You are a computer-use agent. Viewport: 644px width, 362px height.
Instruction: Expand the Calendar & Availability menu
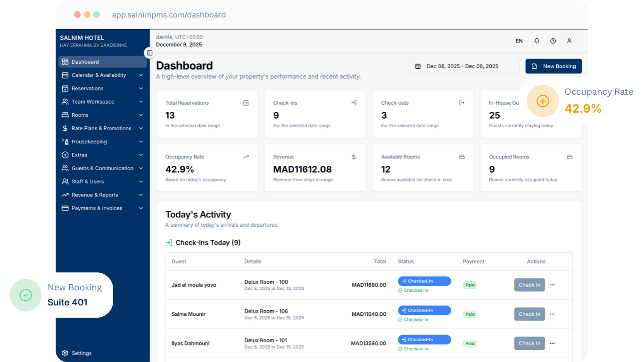pos(140,75)
